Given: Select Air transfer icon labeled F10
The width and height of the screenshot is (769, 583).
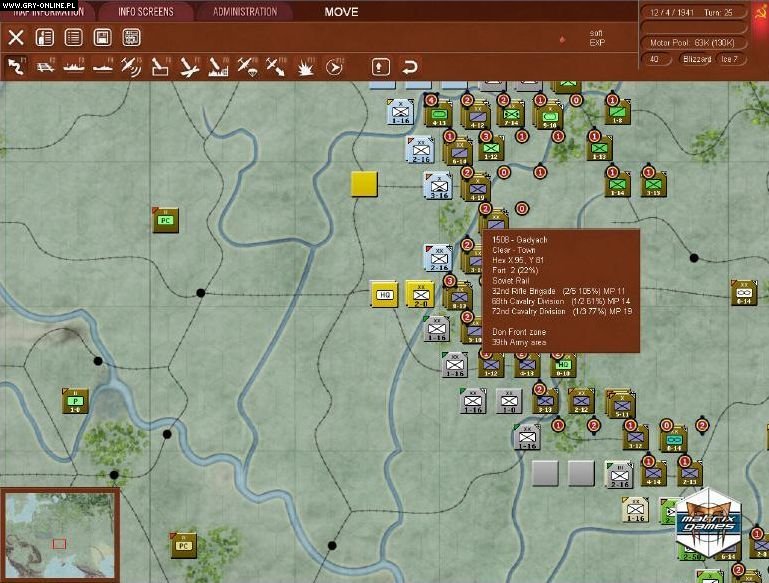Looking at the screenshot, I should [x=276, y=66].
